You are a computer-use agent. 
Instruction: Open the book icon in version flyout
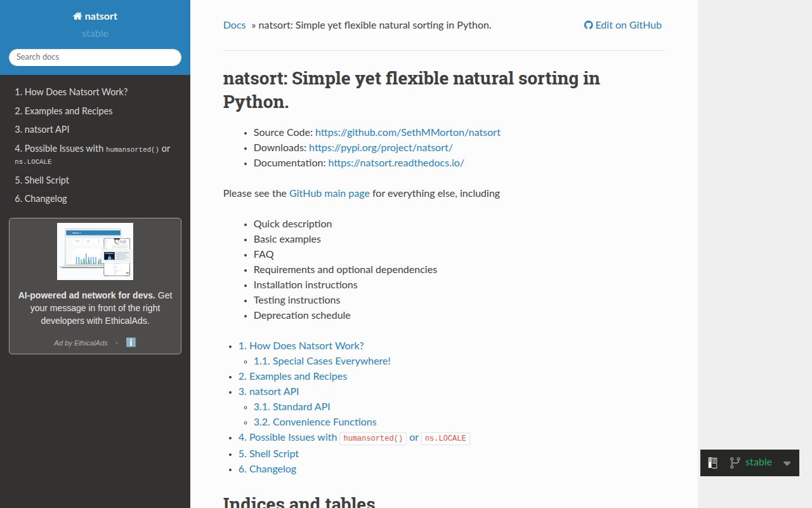712,463
